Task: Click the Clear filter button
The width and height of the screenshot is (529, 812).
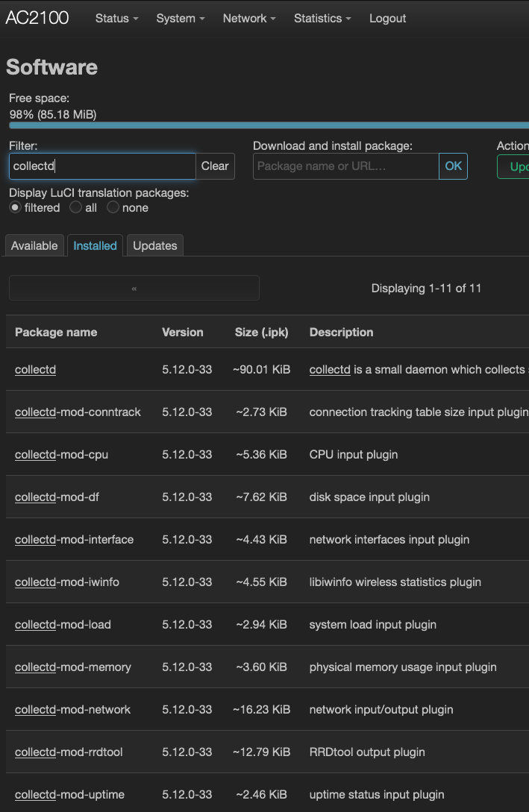Action: tap(215, 166)
